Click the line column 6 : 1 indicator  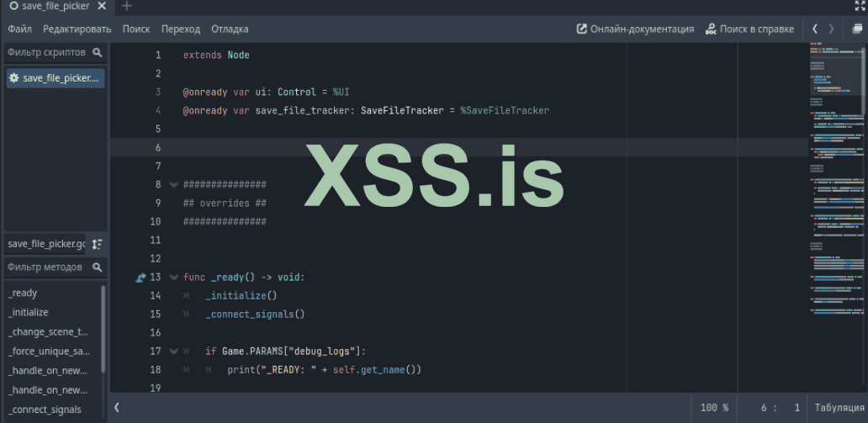(781, 408)
